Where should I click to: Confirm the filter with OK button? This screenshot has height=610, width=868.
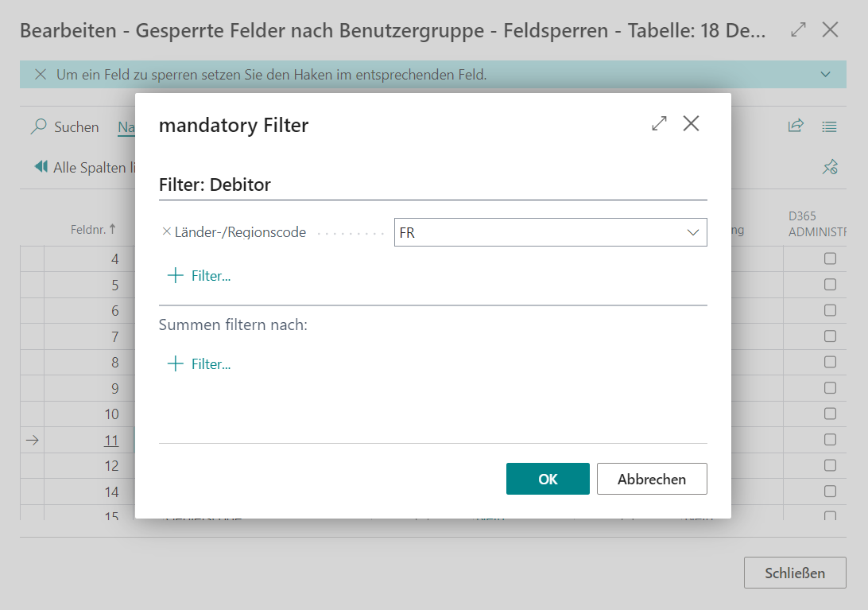click(x=548, y=479)
